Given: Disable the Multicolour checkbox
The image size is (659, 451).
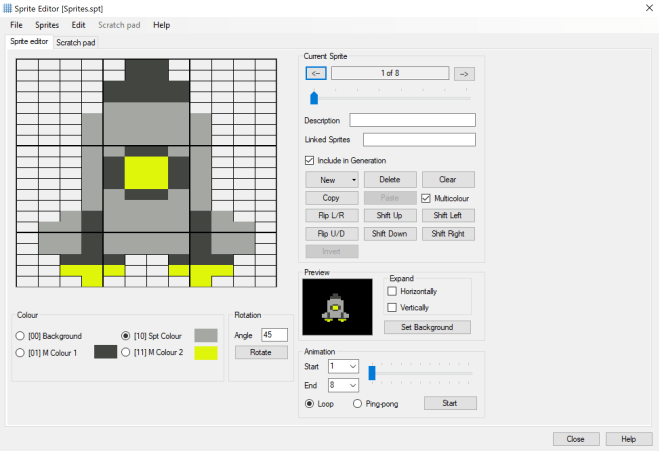Looking at the screenshot, I should pos(426,198).
